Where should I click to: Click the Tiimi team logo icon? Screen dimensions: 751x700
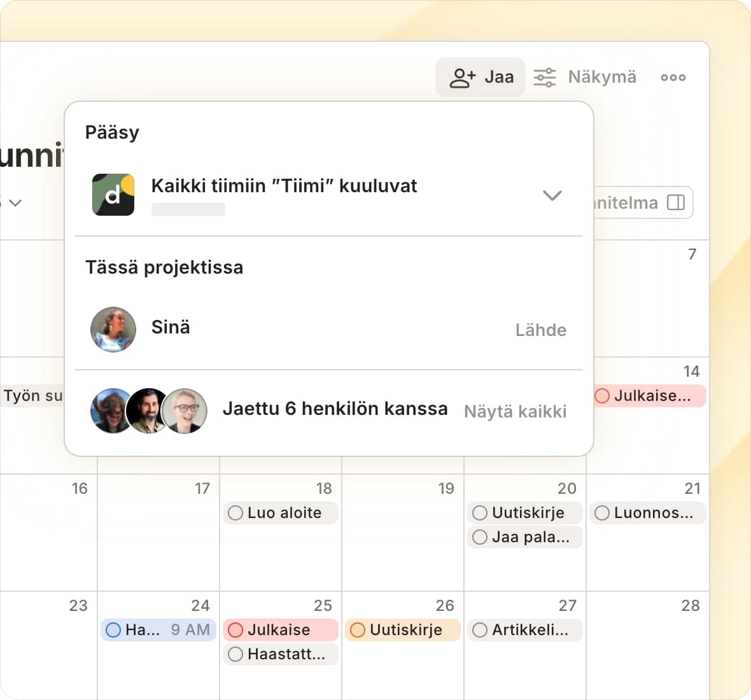[x=113, y=195]
